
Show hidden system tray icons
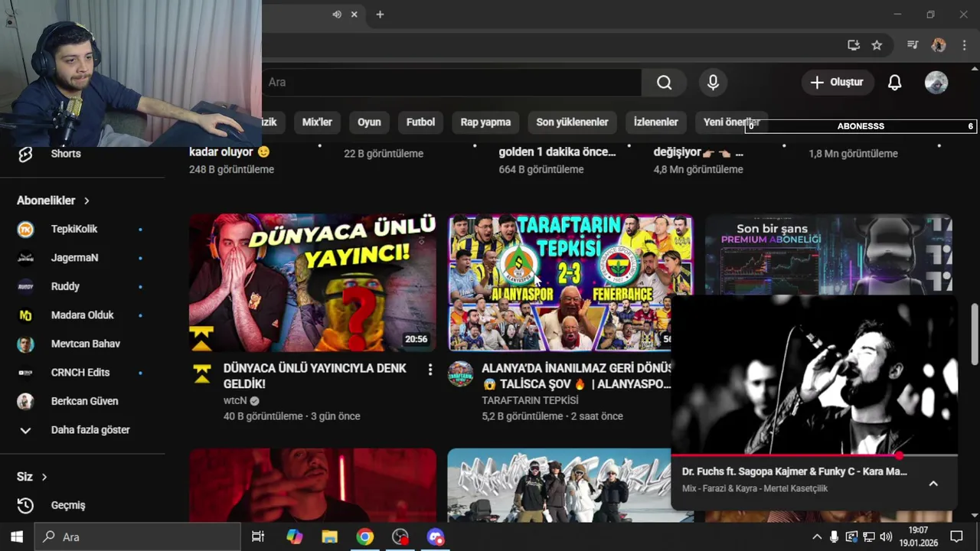click(816, 537)
